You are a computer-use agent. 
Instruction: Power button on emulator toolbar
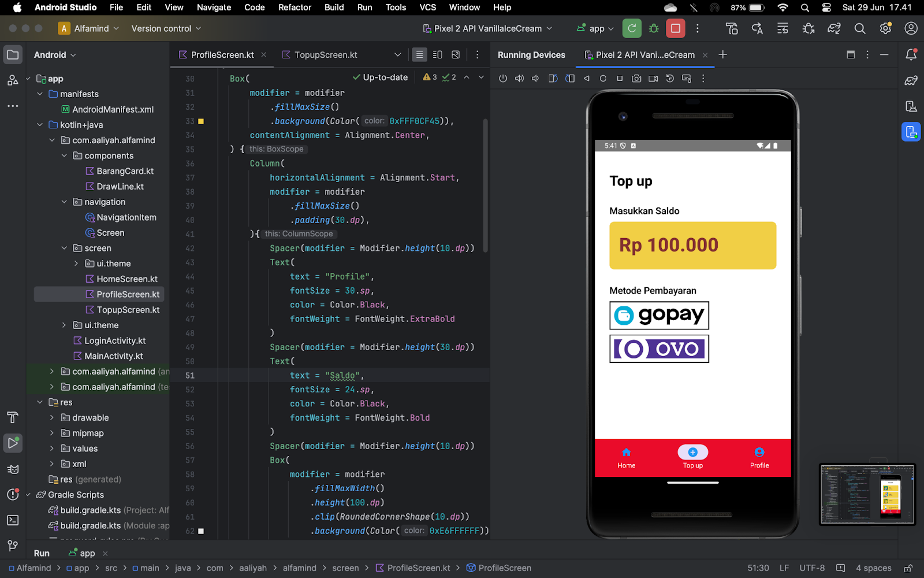(x=503, y=79)
